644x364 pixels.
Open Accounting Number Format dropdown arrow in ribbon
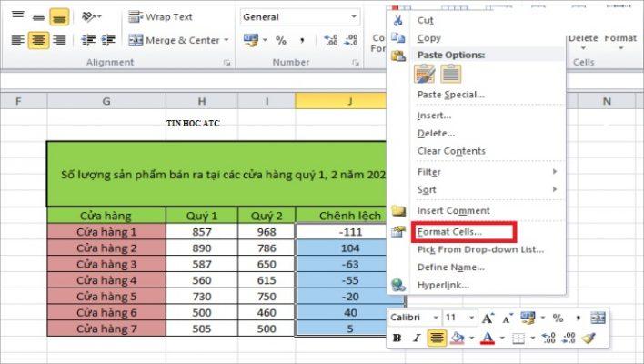coord(265,40)
